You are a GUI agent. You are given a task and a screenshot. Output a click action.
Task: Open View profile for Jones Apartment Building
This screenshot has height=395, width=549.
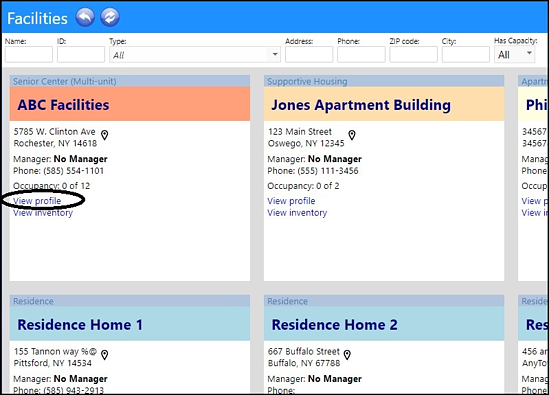[291, 201]
